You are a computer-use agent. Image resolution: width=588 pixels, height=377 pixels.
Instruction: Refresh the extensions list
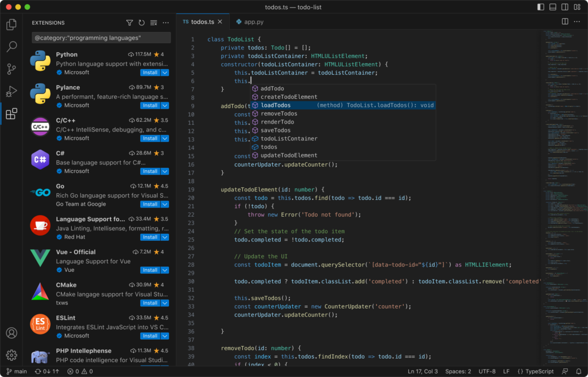tap(142, 22)
